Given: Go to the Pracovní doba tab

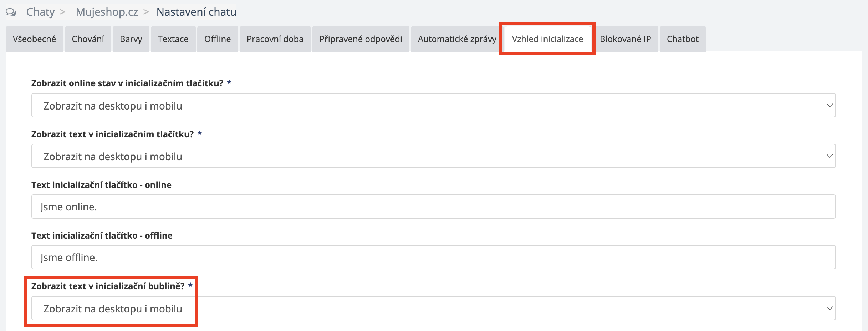Looking at the screenshot, I should (x=275, y=39).
